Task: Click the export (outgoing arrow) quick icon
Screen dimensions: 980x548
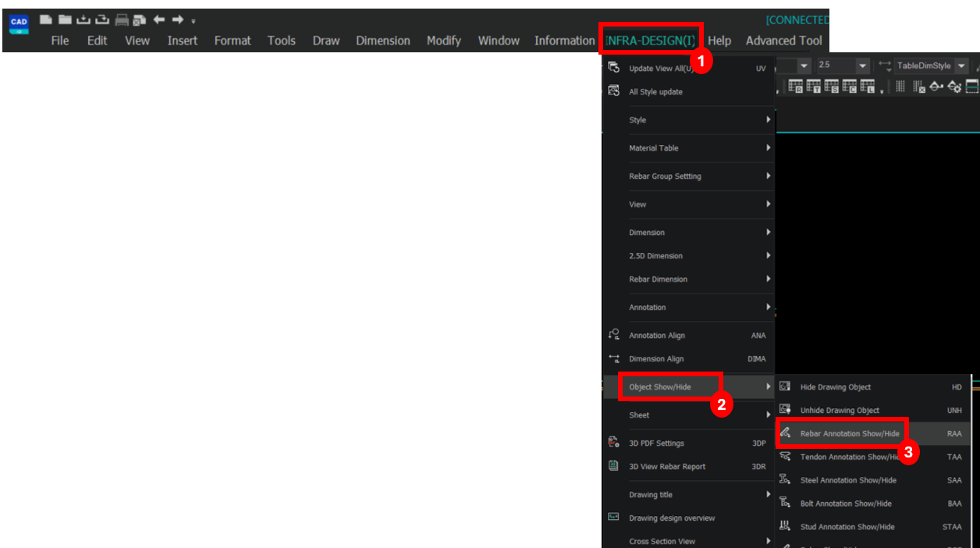Action: coord(102,20)
